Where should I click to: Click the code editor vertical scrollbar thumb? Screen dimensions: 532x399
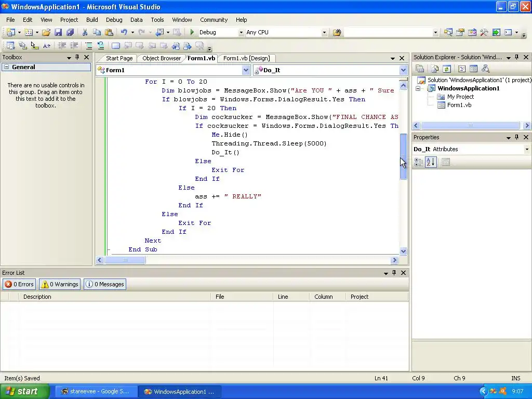pos(403,156)
